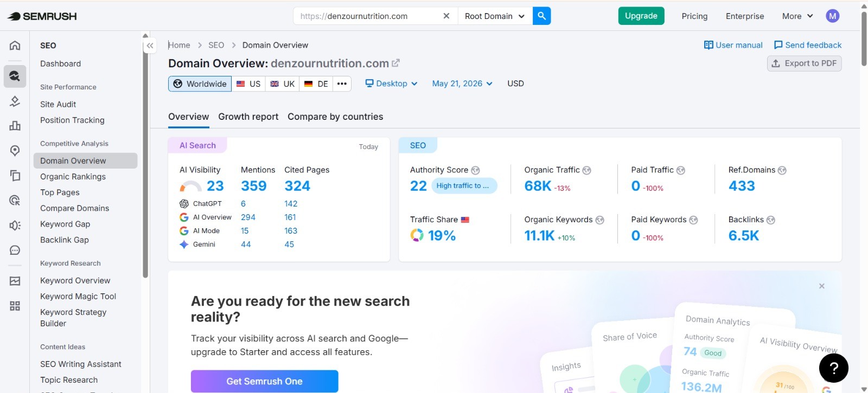
Task: Click the Organic Keywords info icon
Action: point(599,220)
